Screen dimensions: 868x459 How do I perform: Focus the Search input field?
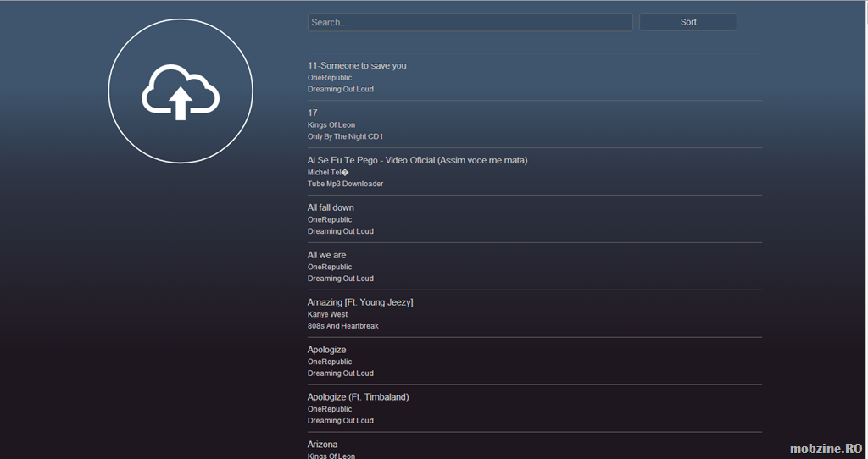[x=470, y=22]
